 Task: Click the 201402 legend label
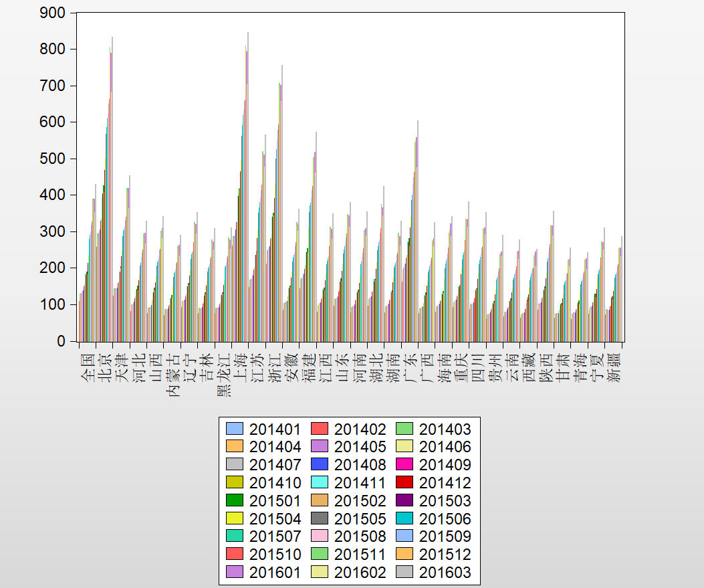pos(360,429)
